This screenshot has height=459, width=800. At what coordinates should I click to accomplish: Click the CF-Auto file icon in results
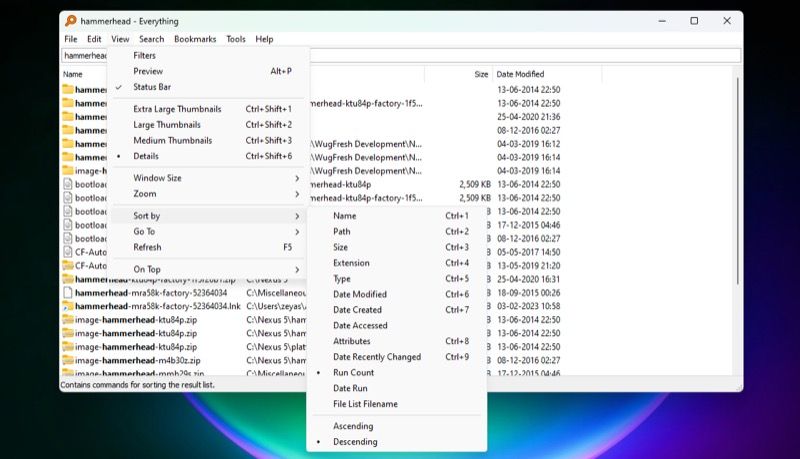coord(67,252)
